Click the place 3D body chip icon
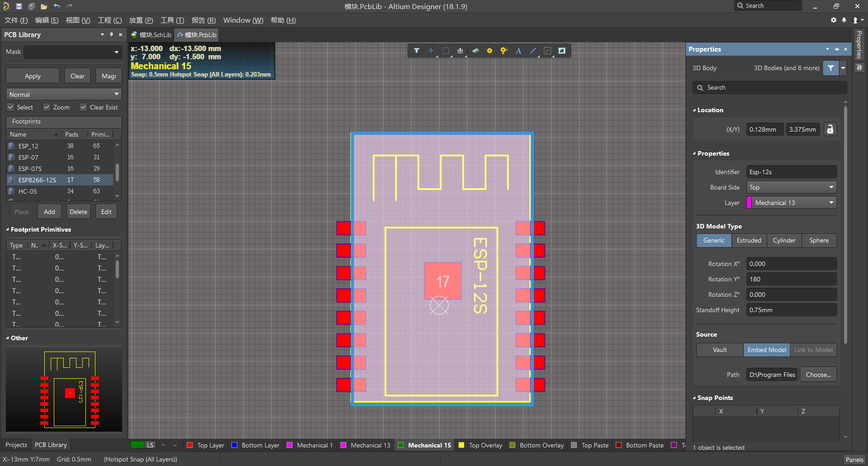The image size is (868, 466). click(x=475, y=51)
